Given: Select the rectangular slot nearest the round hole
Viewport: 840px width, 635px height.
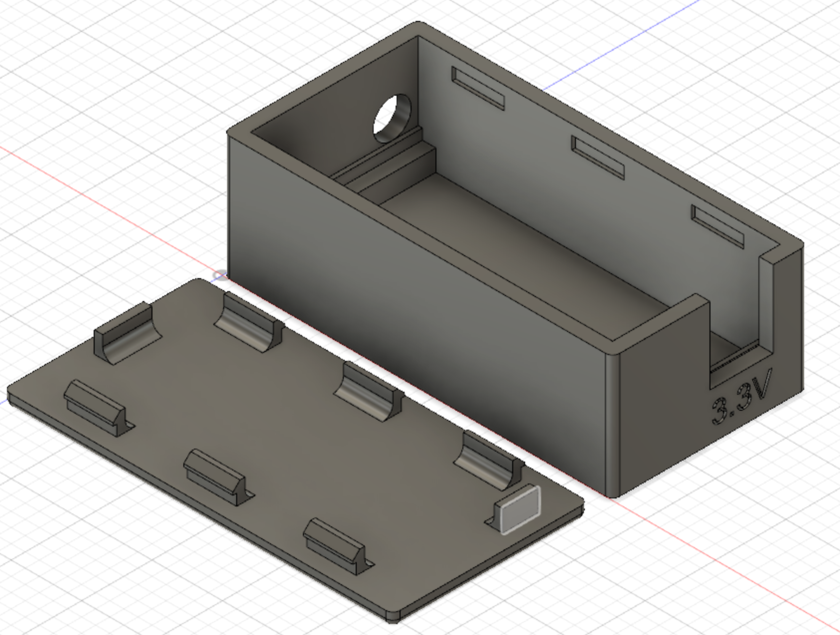Looking at the screenshot, I should (478, 88).
